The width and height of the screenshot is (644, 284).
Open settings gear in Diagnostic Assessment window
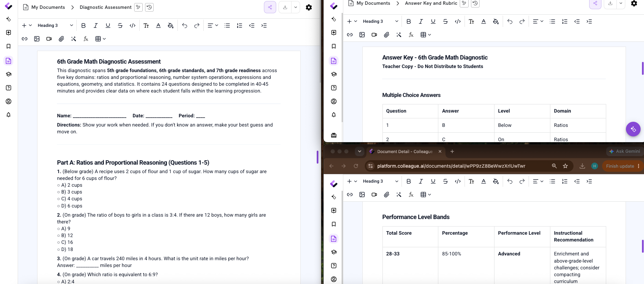pos(309,7)
